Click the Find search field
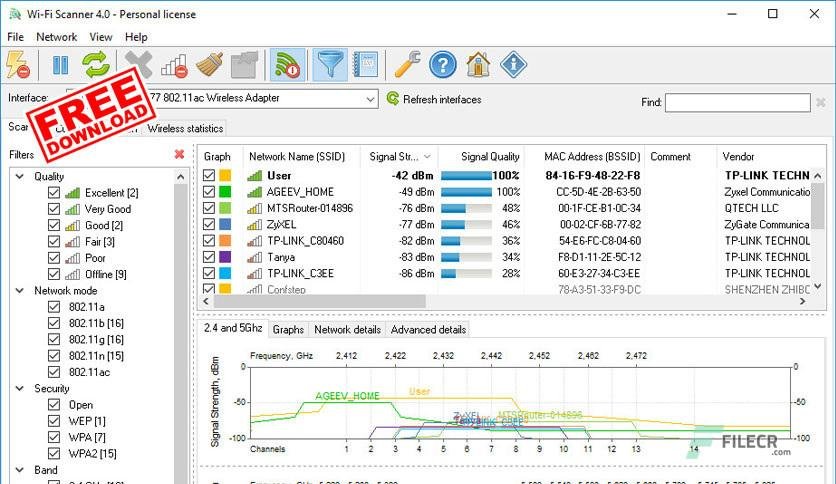The height and width of the screenshot is (484, 836). (738, 102)
